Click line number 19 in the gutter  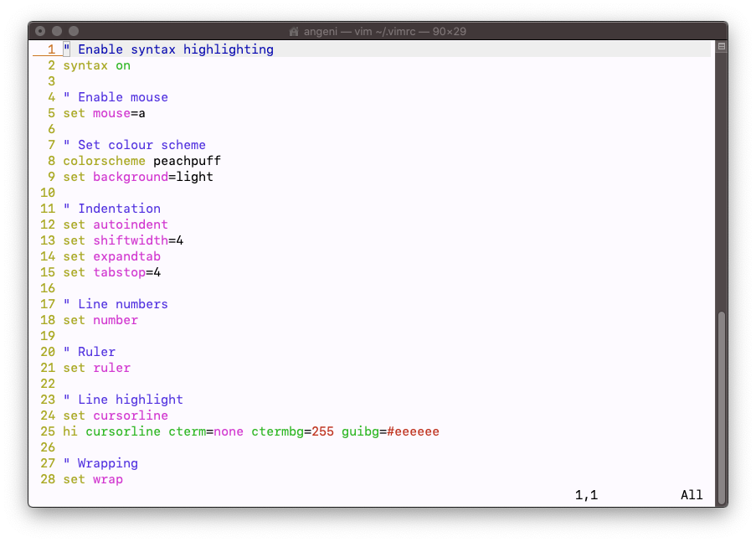pyautogui.click(x=48, y=337)
